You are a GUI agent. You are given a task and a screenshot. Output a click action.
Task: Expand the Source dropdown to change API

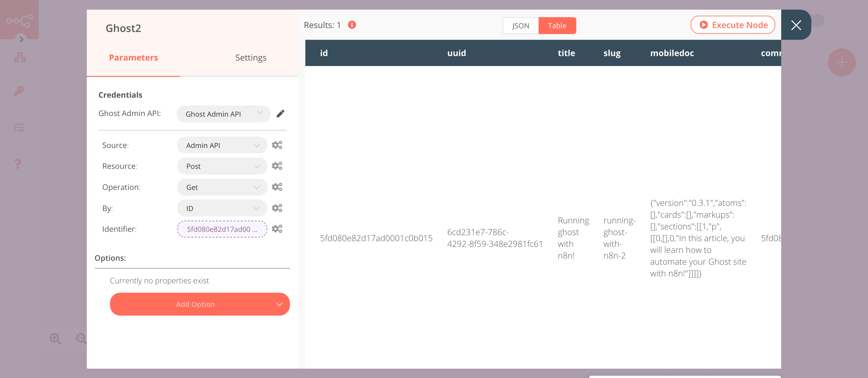pos(220,145)
